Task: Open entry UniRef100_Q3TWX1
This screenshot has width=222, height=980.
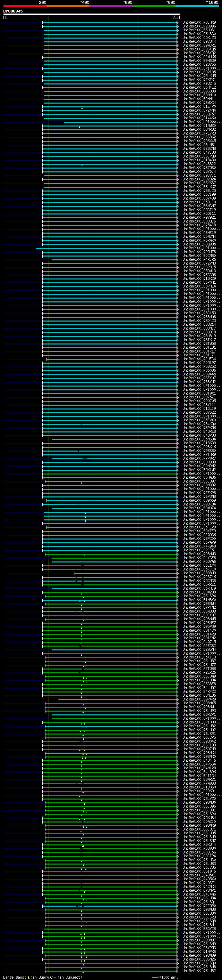Action: [x=199, y=394]
